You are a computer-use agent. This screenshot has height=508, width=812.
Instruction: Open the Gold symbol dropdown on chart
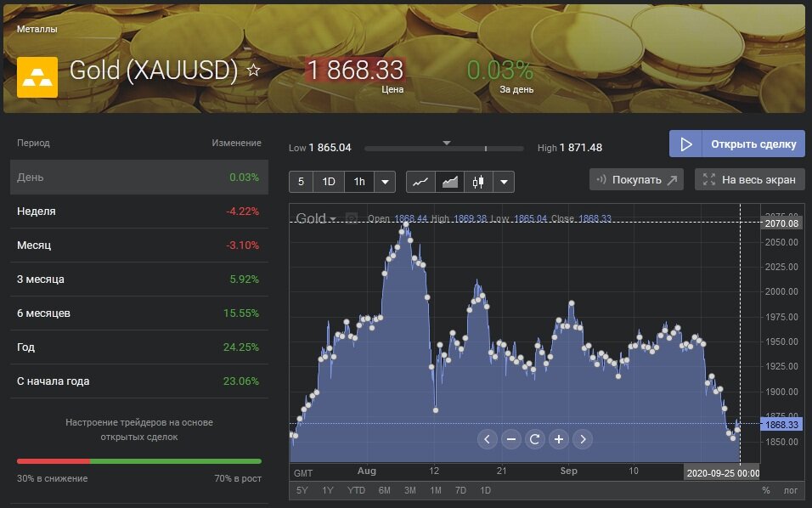click(x=315, y=218)
